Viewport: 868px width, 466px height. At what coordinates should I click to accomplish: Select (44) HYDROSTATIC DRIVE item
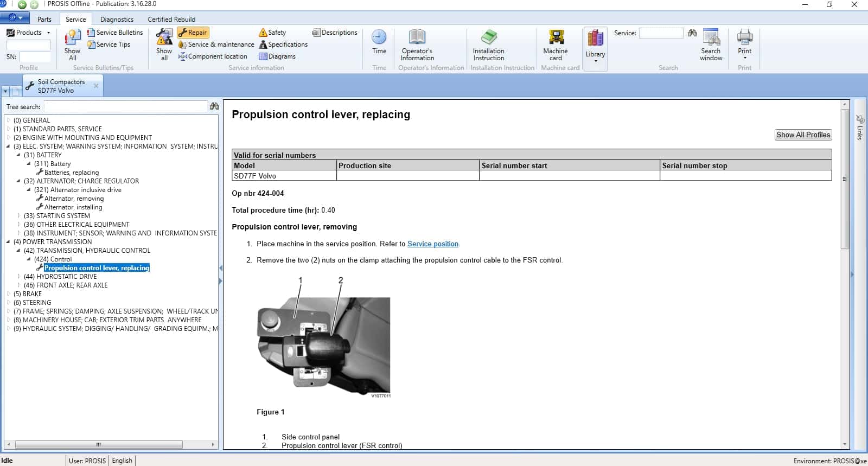[x=60, y=277]
